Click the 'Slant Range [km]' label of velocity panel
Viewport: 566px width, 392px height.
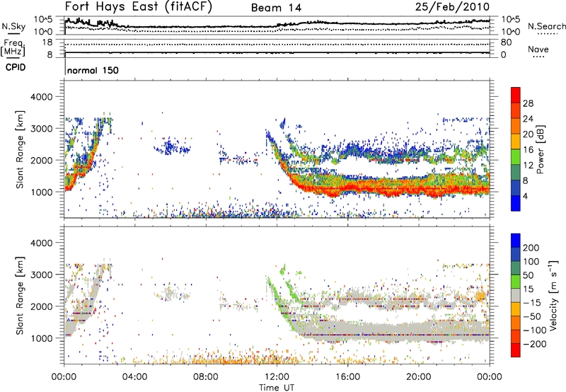click(20, 295)
